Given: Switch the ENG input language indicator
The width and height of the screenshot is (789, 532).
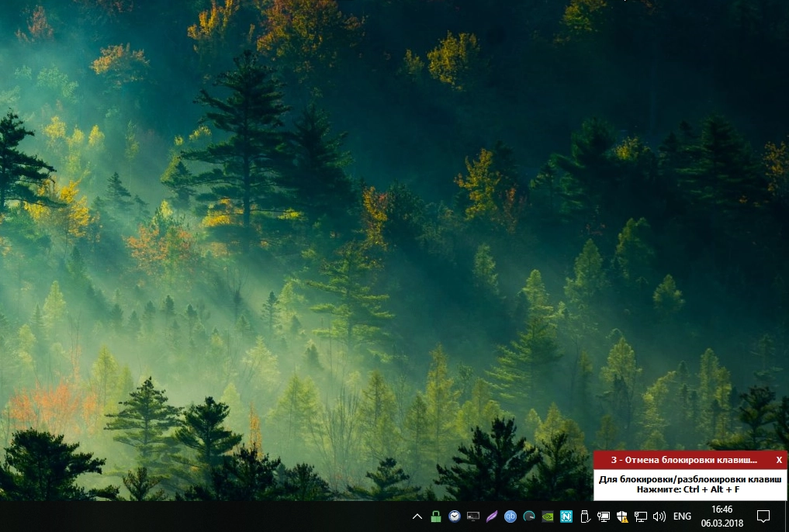Looking at the screenshot, I should [x=682, y=516].
